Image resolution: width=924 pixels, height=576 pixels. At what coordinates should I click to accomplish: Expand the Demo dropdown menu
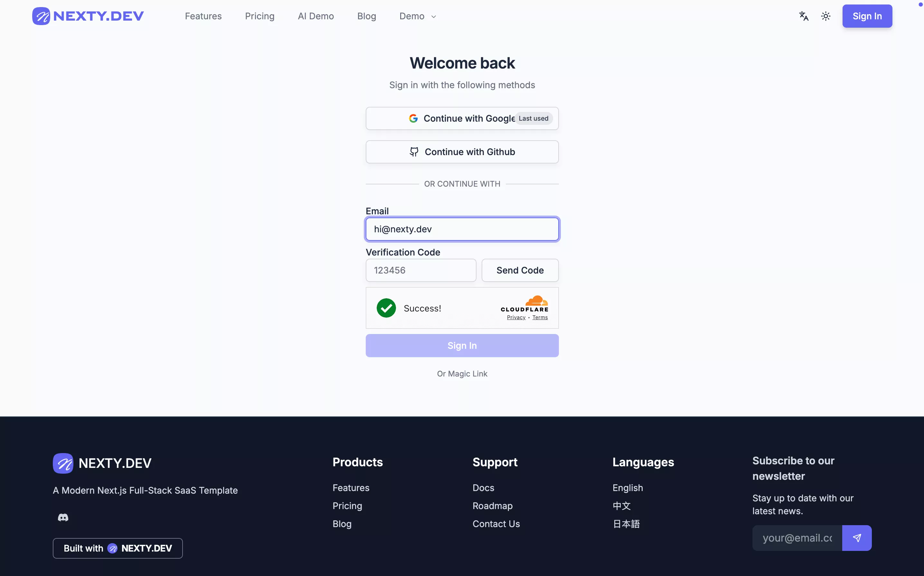(x=417, y=16)
